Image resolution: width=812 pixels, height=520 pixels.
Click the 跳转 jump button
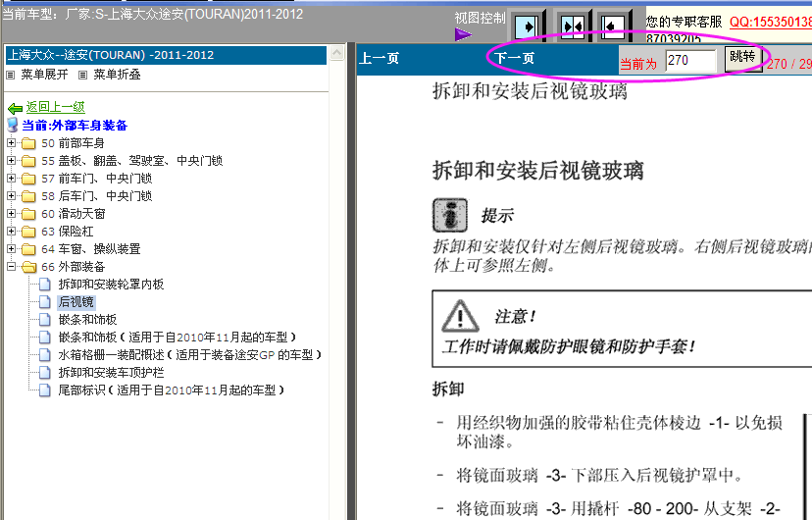[x=742, y=57]
